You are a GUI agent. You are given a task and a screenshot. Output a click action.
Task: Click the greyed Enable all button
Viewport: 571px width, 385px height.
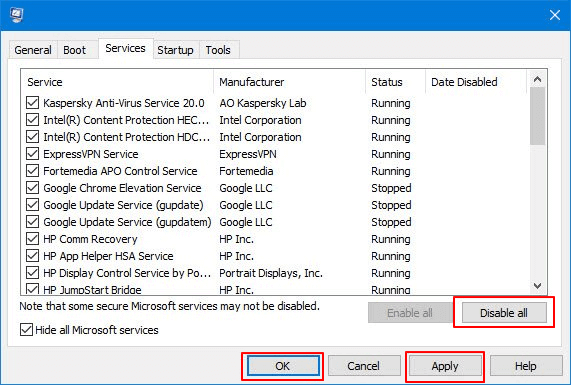pyautogui.click(x=410, y=313)
